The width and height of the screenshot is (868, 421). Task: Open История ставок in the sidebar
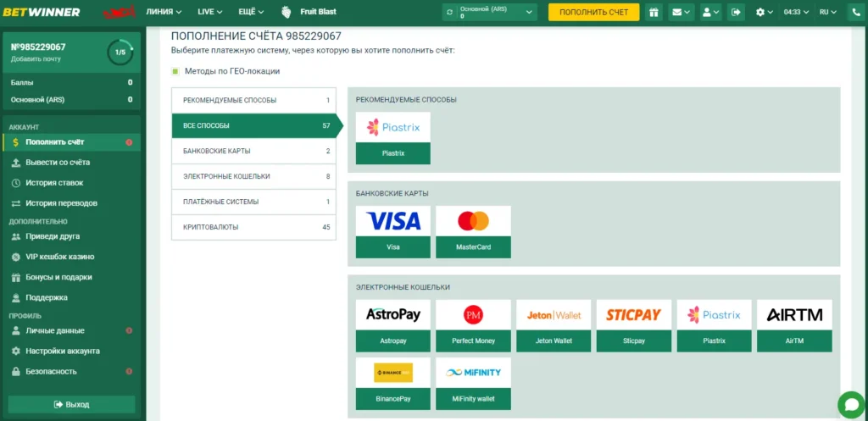(54, 182)
